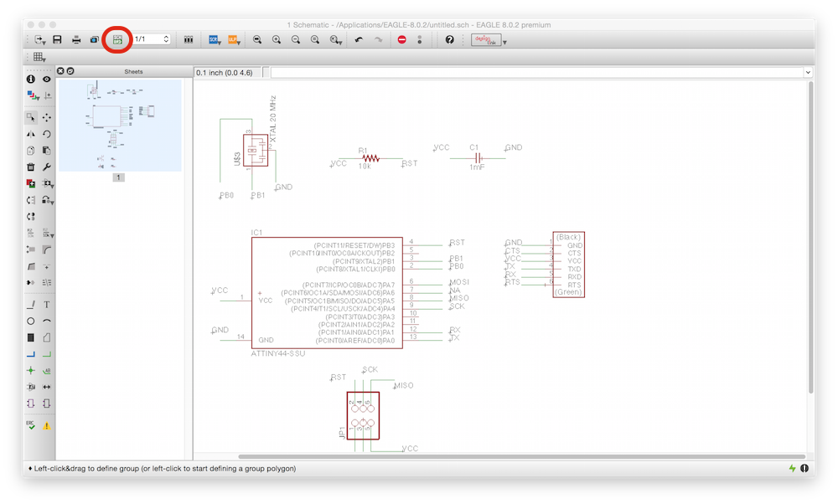Select the Paste tool
Screen dimensions: 838x504
[47, 151]
